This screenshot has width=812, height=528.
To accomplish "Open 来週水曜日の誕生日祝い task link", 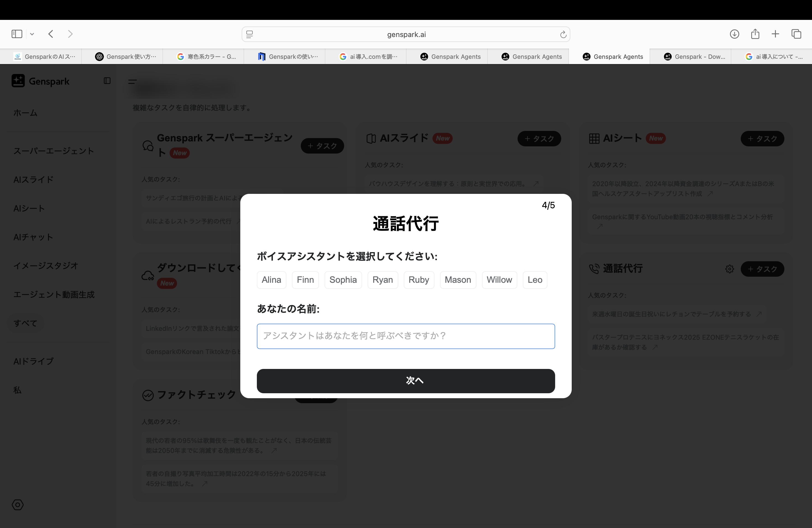I will (x=677, y=314).
